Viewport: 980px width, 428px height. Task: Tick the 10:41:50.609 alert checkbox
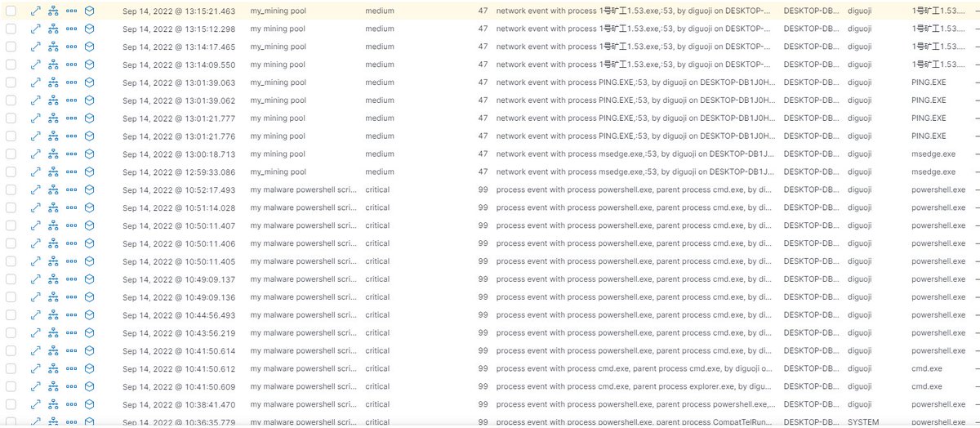point(11,386)
